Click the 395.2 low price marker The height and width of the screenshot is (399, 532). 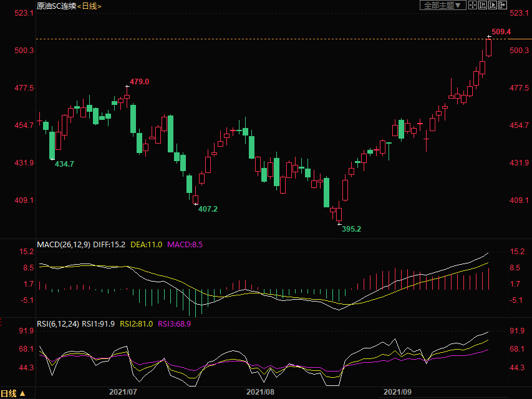(x=351, y=229)
